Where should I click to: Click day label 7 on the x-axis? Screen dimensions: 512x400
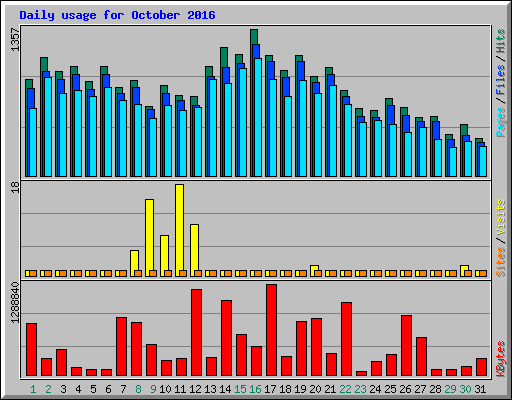[x=123, y=389]
